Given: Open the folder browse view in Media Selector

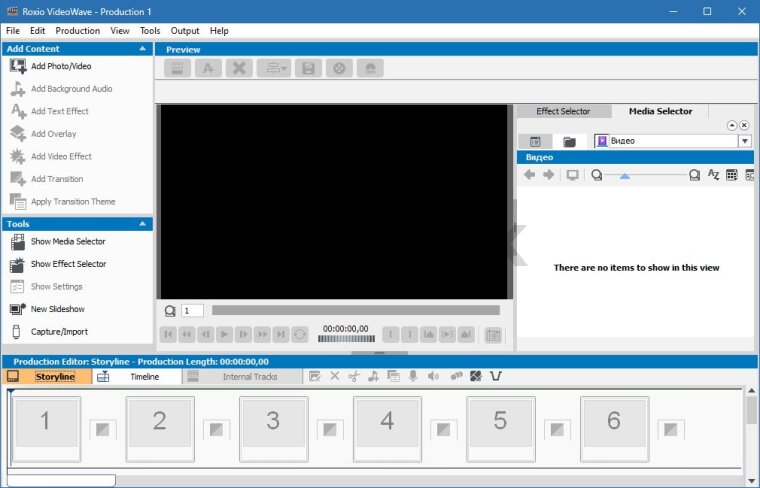Looking at the screenshot, I should 569,142.
